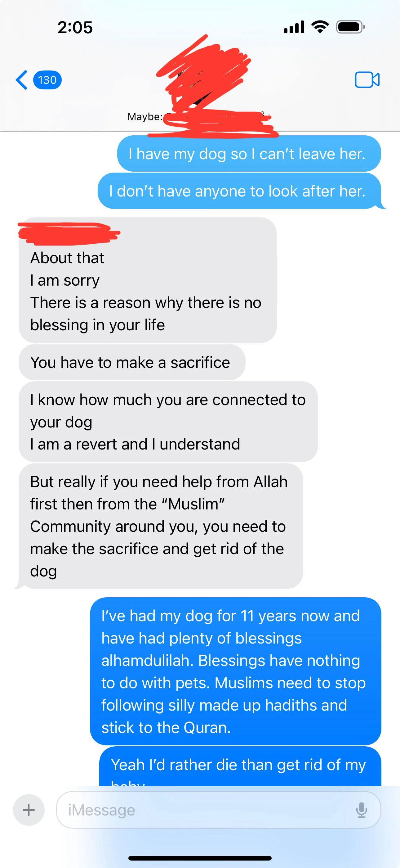The height and width of the screenshot is (868, 400).
Task: Select the "I have my dog" message bubble
Action: coord(249,154)
